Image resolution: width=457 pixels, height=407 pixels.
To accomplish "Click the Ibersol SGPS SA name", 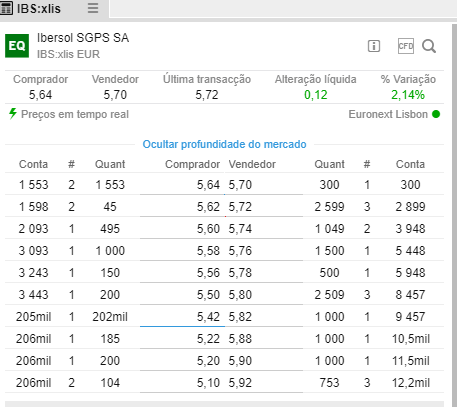I will [83, 38].
